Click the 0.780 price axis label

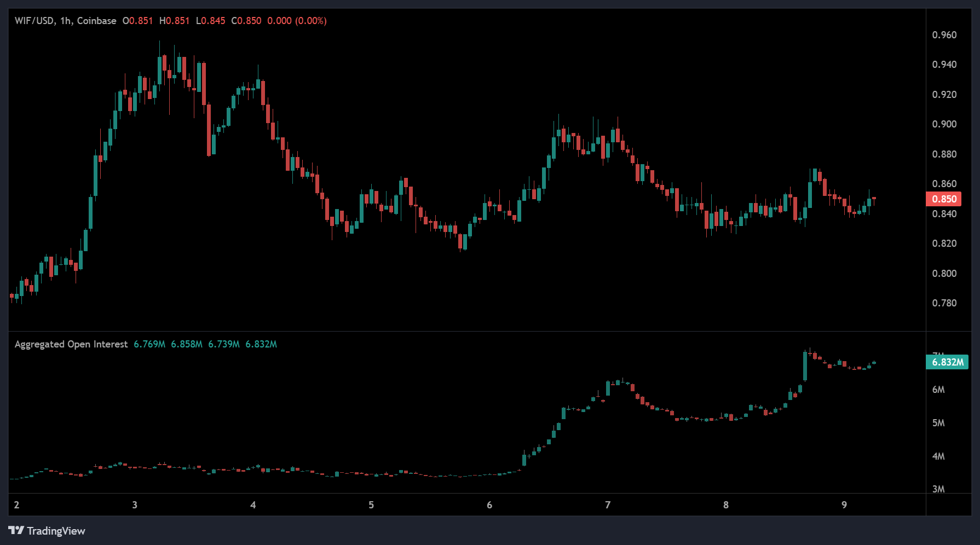click(x=944, y=303)
